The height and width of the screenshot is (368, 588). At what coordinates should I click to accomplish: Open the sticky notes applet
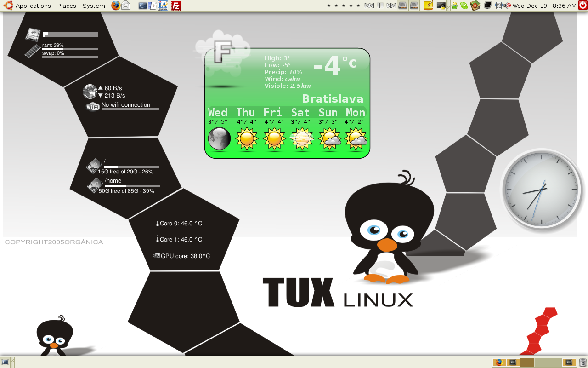pyautogui.click(x=428, y=6)
